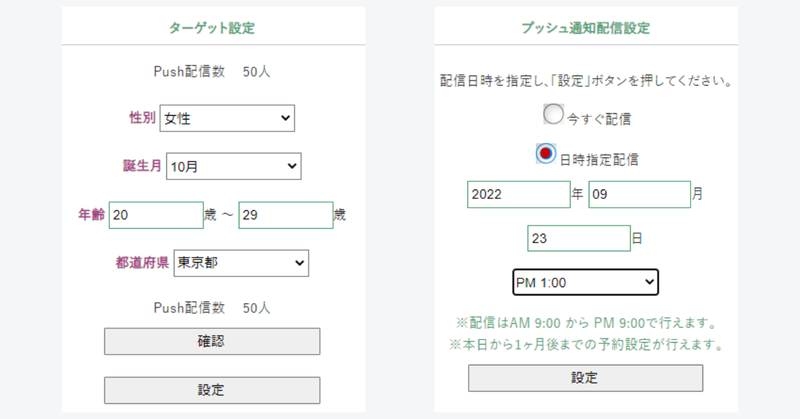Click the 性別 field label

(142, 118)
